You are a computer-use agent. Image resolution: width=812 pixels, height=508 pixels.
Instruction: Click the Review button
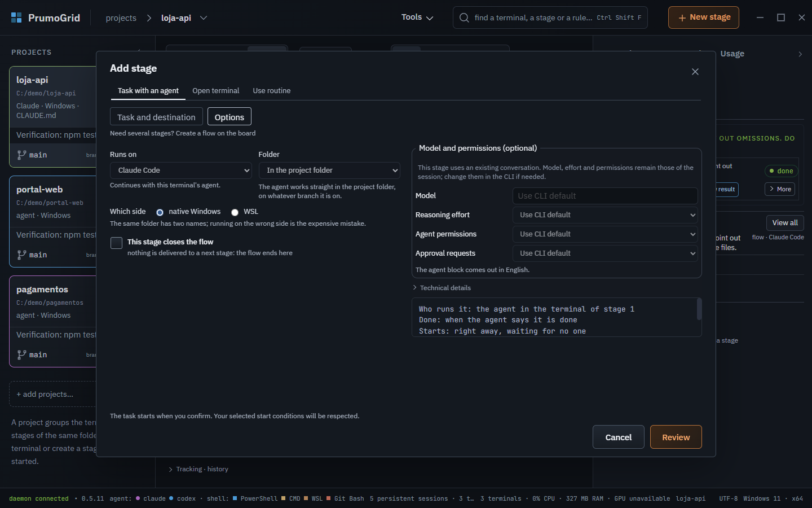click(676, 437)
